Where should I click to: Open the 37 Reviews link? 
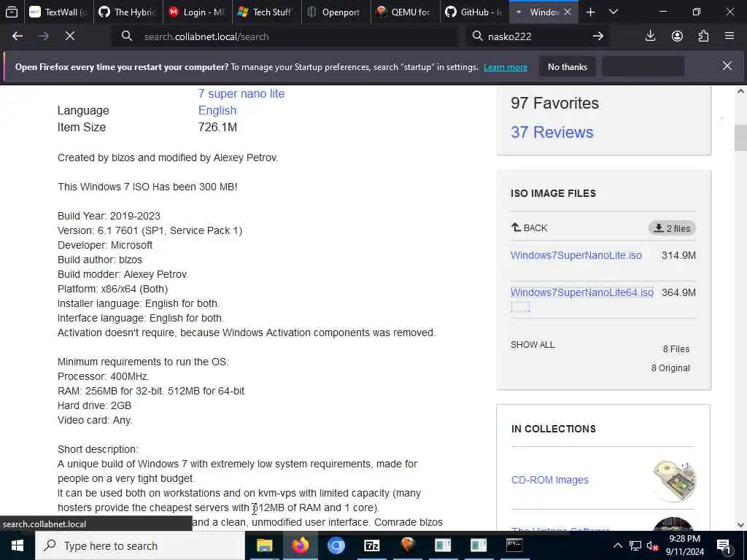552,132
